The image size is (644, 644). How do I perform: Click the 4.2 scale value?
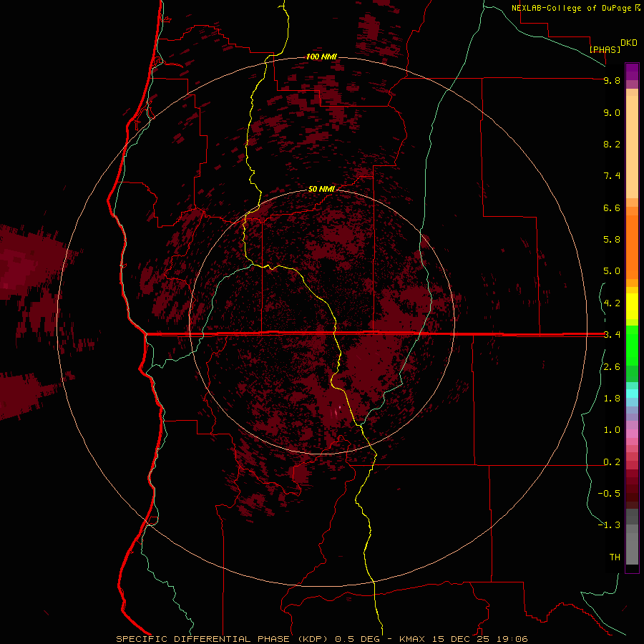[612, 303]
